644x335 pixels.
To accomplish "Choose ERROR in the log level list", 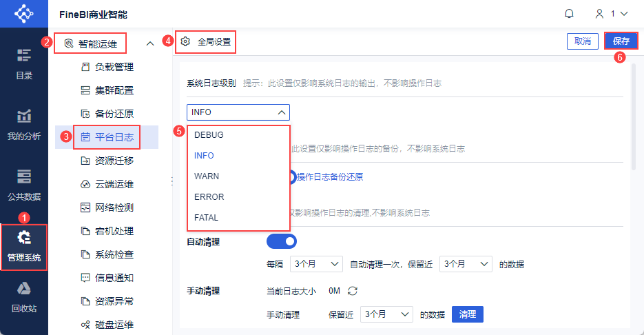I will click(209, 197).
